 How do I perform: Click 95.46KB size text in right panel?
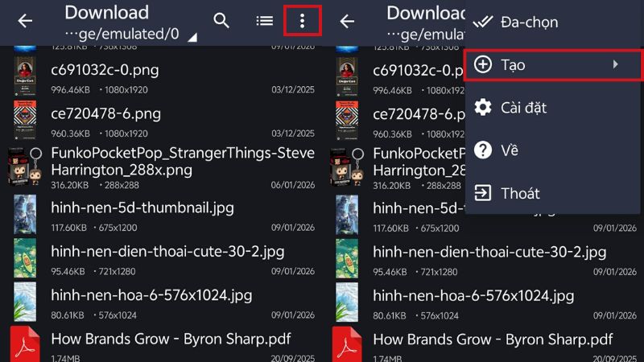pyautogui.click(x=390, y=272)
